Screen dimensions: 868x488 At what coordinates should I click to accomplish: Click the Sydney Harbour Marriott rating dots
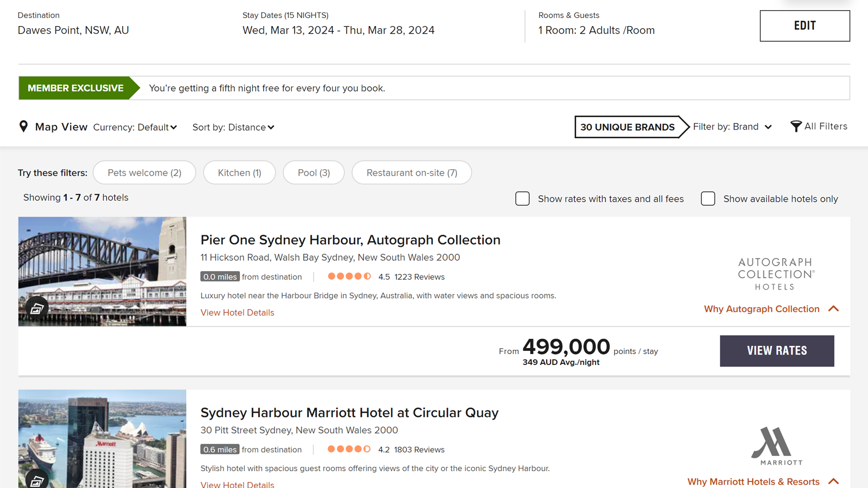click(349, 449)
